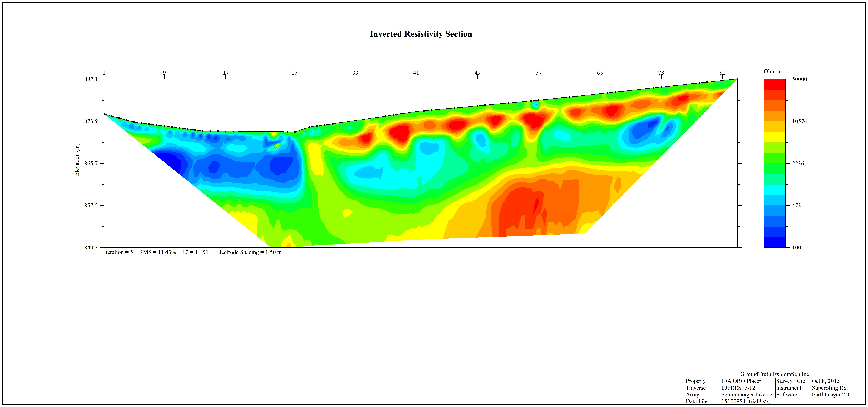Select the red 50000 color band in legend

(x=774, y=84)
